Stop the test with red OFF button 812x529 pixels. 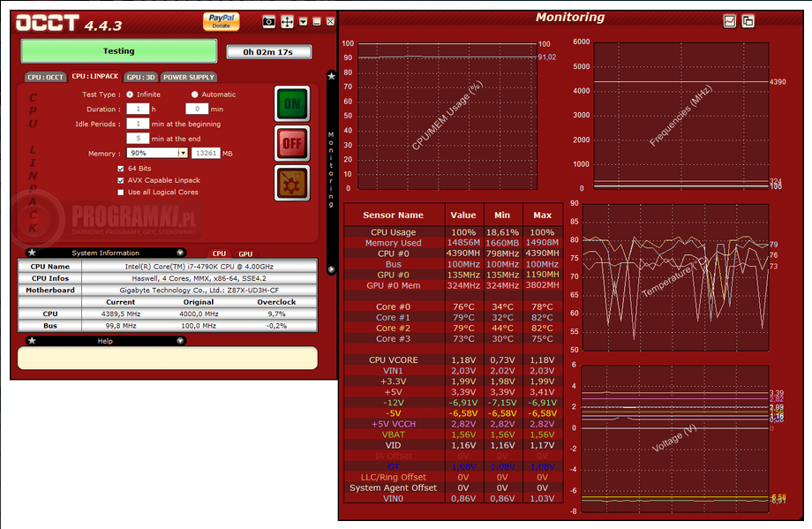292,143
